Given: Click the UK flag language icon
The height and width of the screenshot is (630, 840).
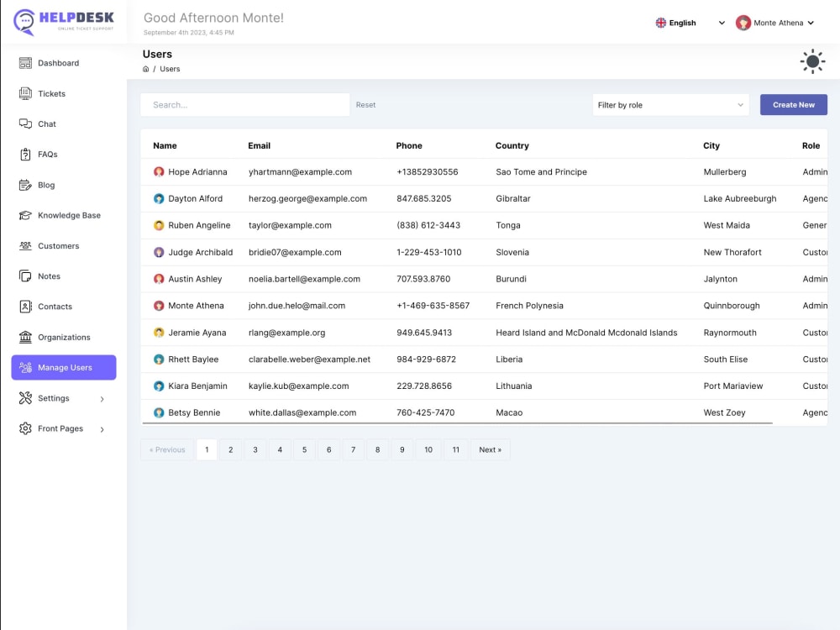Looking at the screenshot, I should click(x=660, y=23).
